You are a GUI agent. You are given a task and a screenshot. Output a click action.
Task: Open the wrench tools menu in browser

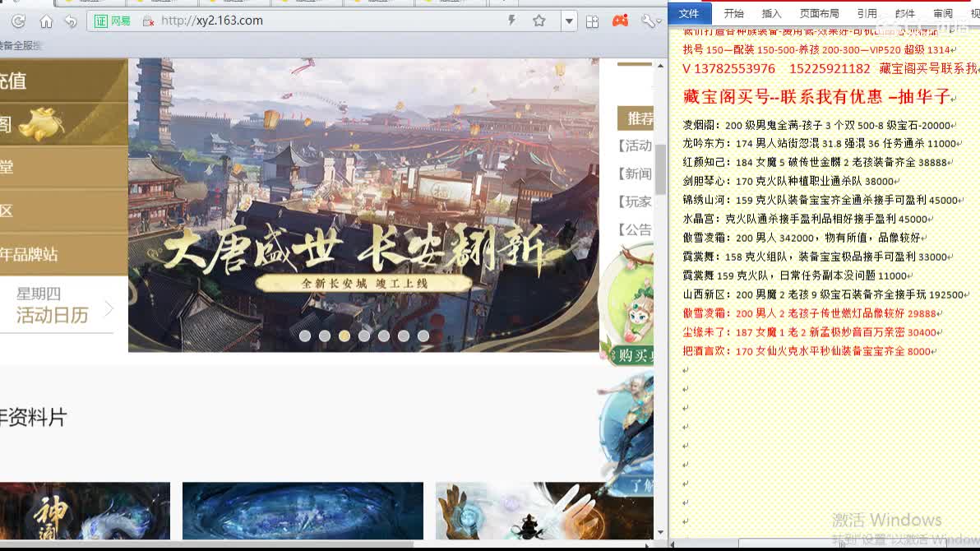[650, 21]
